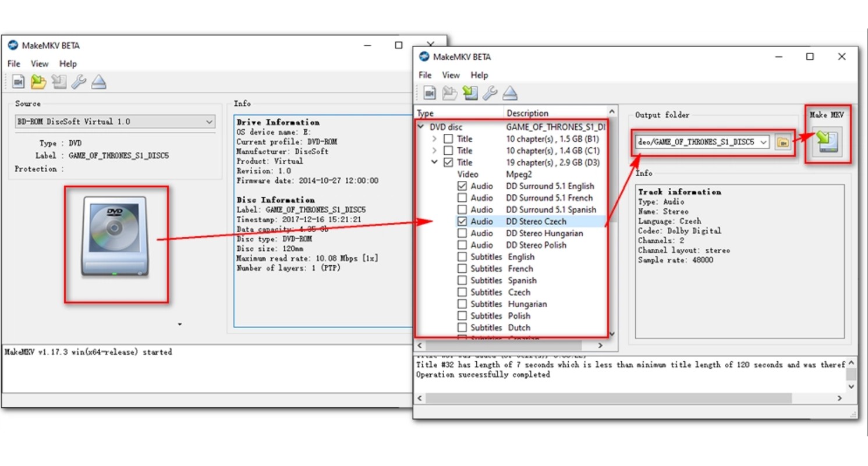
Task: Start ripping with the Make MKV button
Action: point(826,140)
